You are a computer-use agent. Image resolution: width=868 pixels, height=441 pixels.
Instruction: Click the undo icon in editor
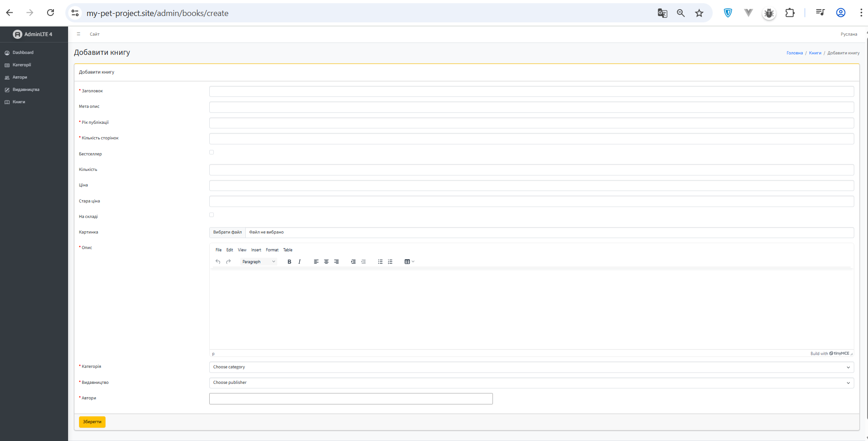(x=218, y=262)
